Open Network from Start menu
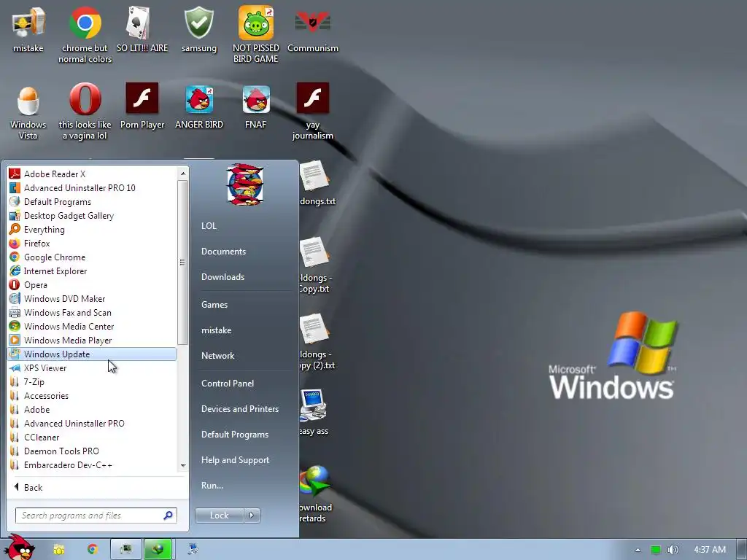747x560 pixels. click(x=245, y=355)
